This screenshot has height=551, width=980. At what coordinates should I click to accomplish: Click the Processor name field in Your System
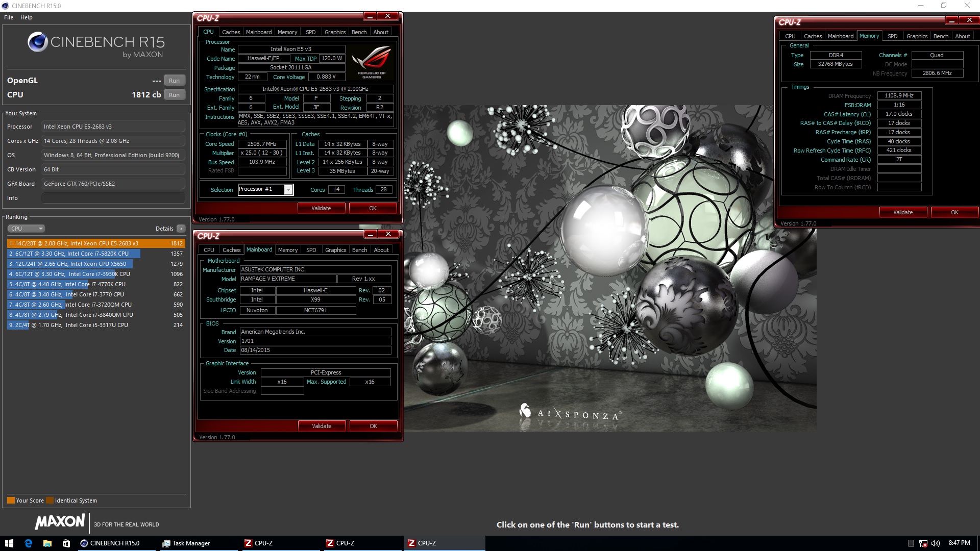pos(113,127)
